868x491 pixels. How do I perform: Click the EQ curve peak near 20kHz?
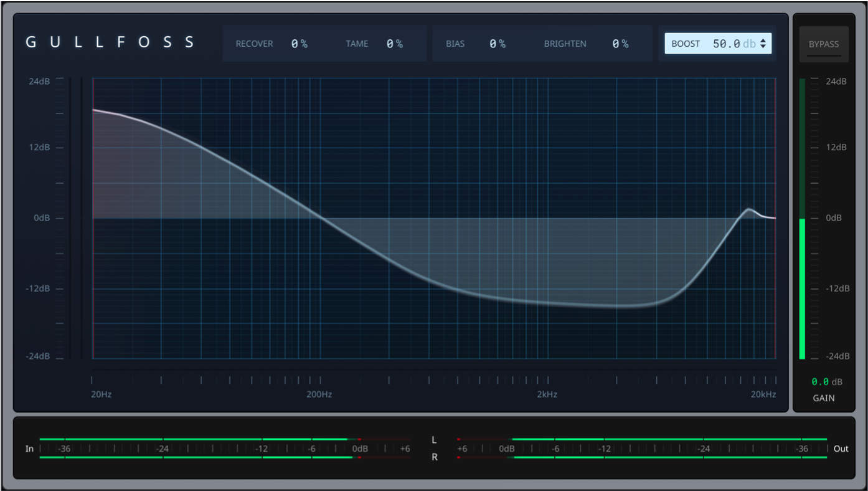[748, 209]
